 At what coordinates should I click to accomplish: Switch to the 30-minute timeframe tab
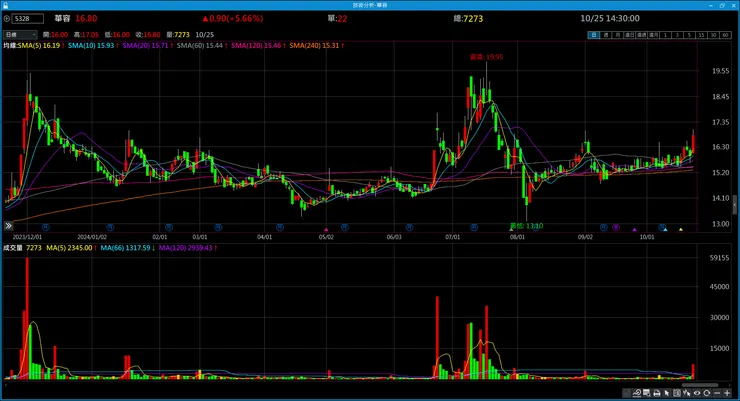point(714,35)
